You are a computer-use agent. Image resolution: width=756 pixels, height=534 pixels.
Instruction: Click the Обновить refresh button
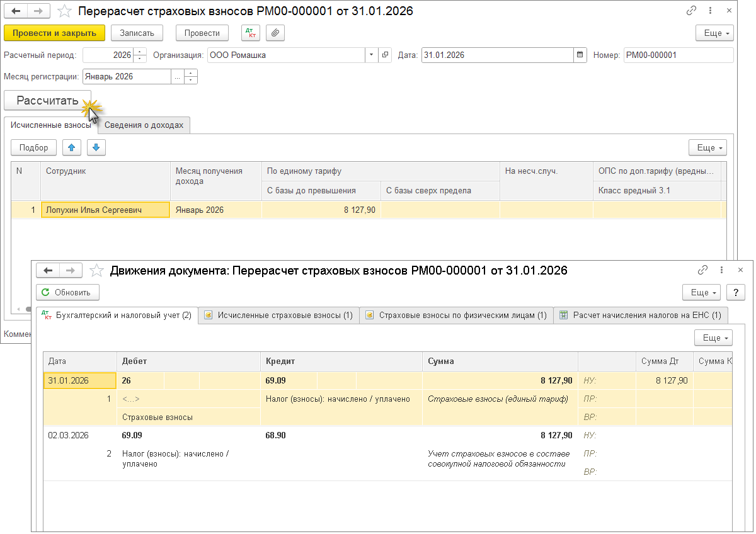pos(67,292)
